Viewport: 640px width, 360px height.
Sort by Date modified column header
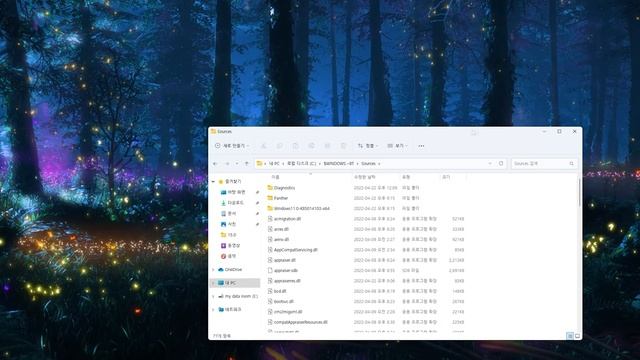364,177
